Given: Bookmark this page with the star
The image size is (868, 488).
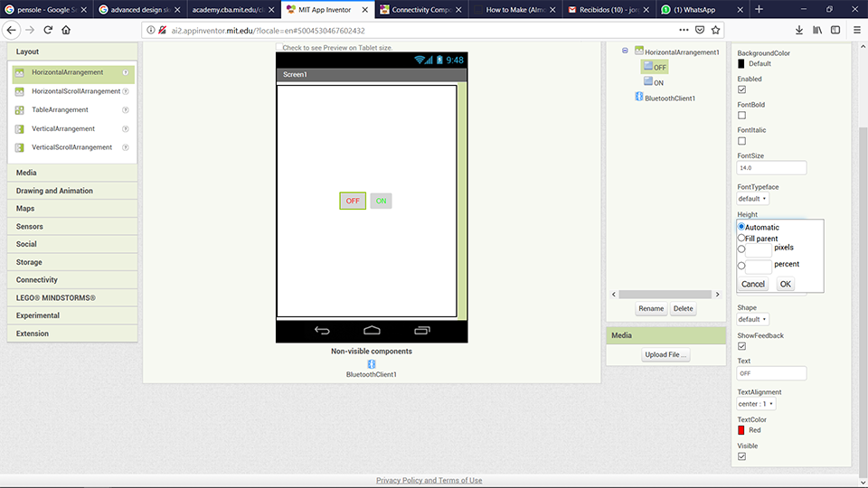Looking at the screenshot, I should (715, 30).
